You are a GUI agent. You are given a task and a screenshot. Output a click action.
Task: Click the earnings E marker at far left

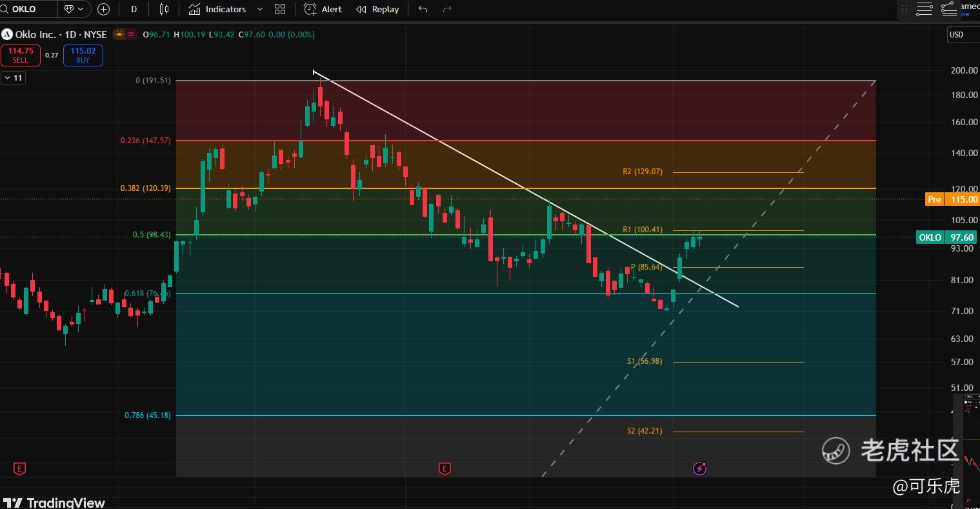(19, 468)
